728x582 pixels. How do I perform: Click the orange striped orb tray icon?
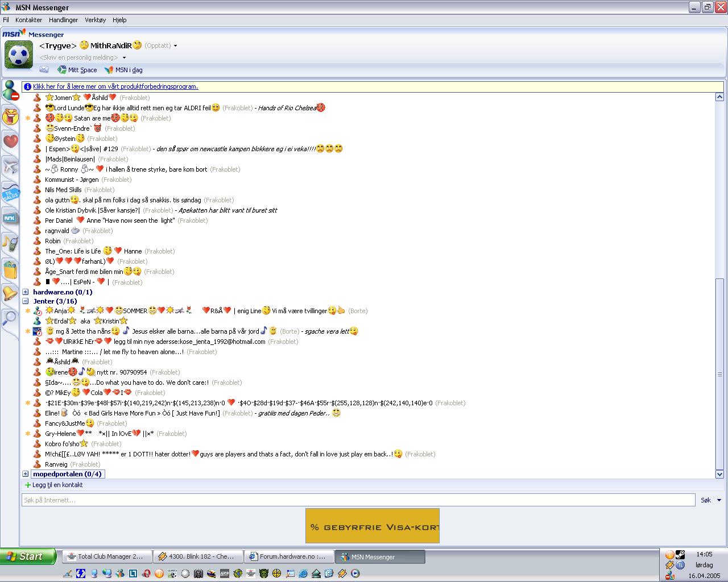point(670,555)
